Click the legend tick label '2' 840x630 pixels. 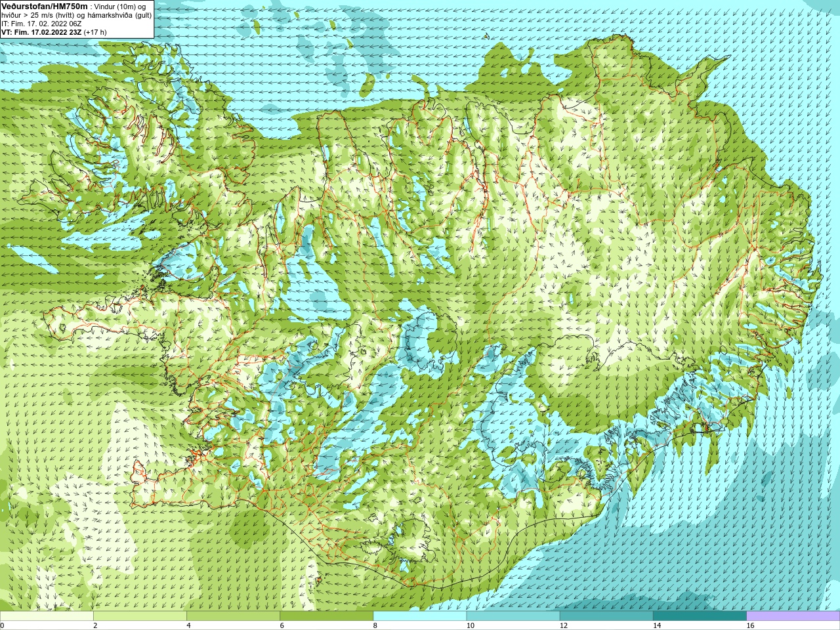(x=95, y=625)
